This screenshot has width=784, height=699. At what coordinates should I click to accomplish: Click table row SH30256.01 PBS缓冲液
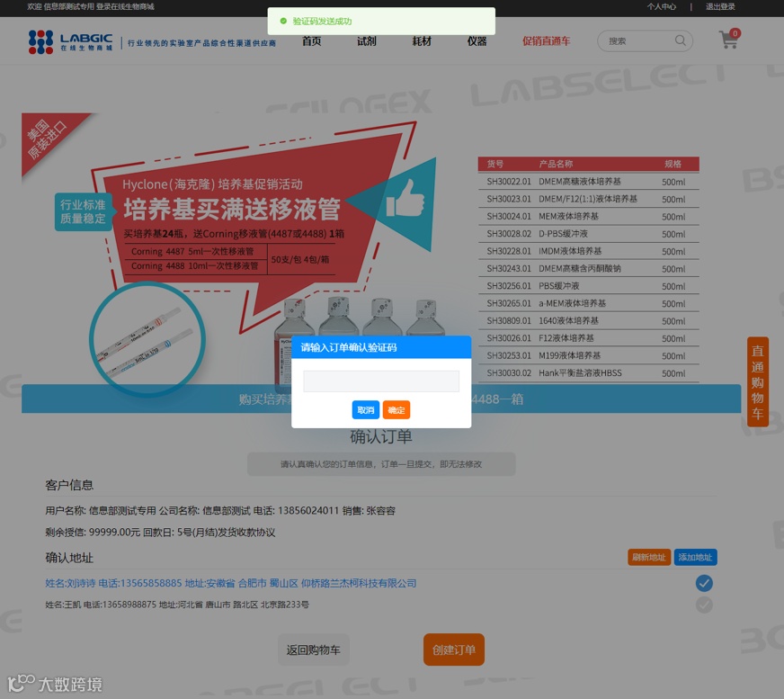tap(589, 286)
